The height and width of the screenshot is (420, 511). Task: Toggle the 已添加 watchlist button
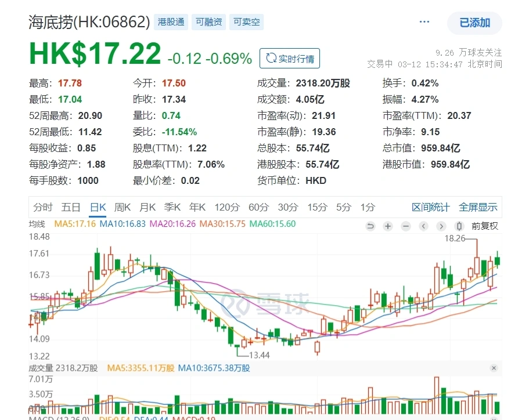[x=474, y=23]
